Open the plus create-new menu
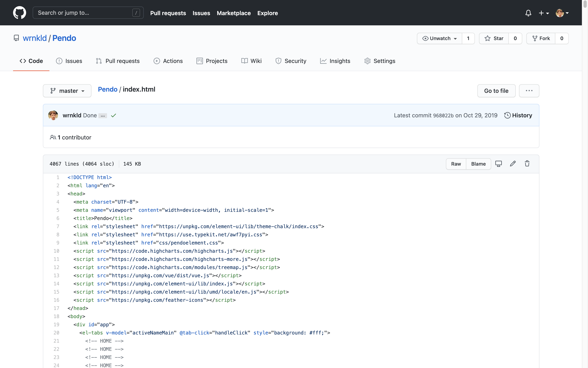 tap(544, 13)
